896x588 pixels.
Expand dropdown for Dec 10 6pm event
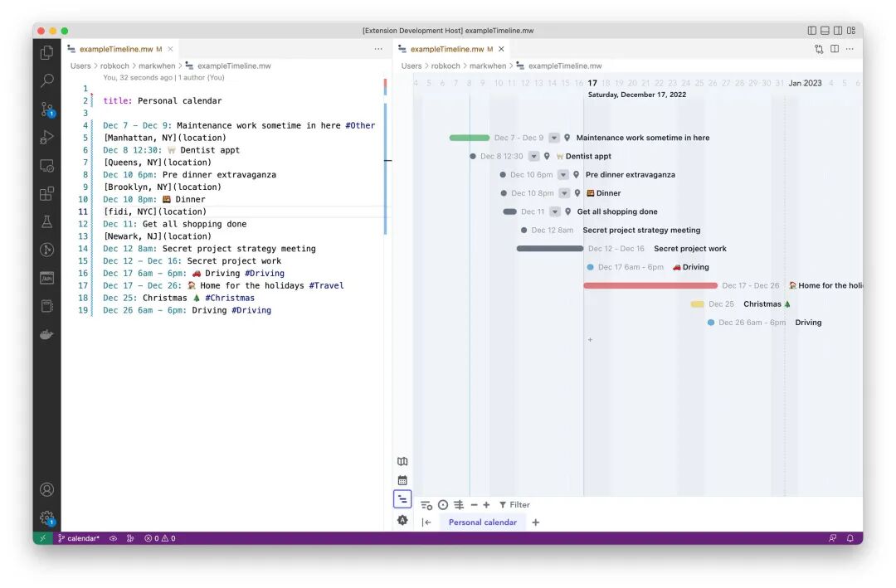click(x=563, y=175)
